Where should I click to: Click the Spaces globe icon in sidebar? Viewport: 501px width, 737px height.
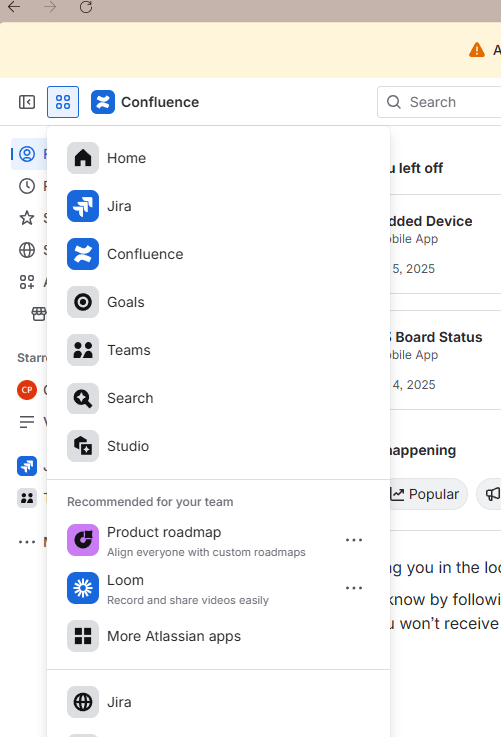(x=27, y=250)
